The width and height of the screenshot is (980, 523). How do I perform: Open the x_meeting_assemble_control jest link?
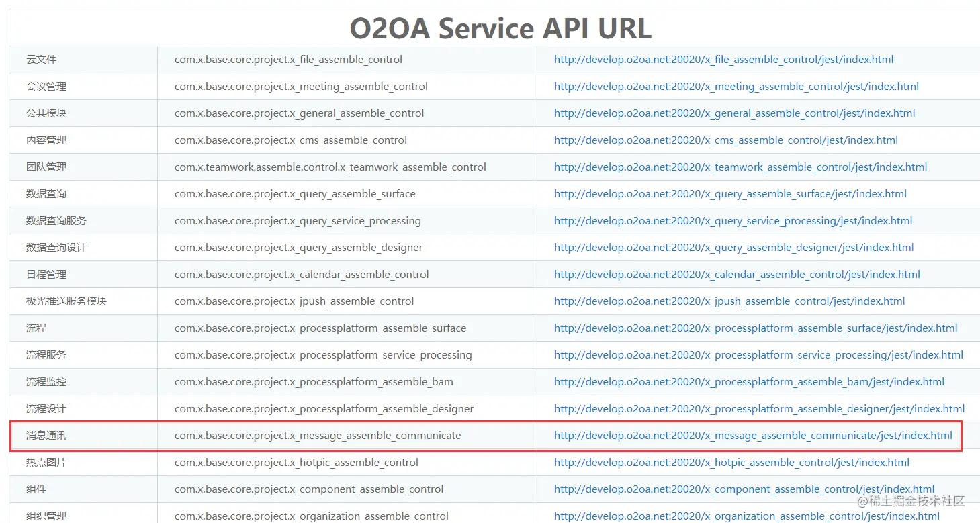tap(736, 87)
